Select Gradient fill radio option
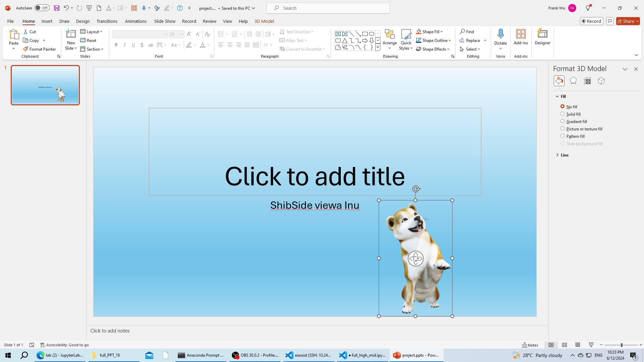 [x=562, y=121]
